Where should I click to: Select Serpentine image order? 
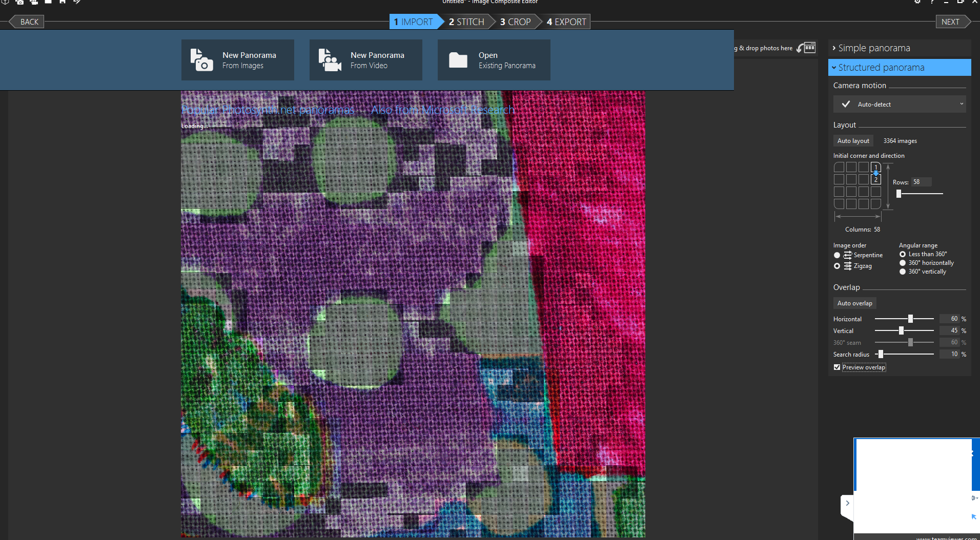tap(837, 255)
